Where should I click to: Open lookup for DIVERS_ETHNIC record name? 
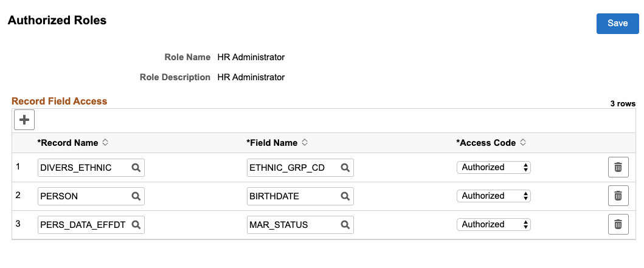click(136, 168)
